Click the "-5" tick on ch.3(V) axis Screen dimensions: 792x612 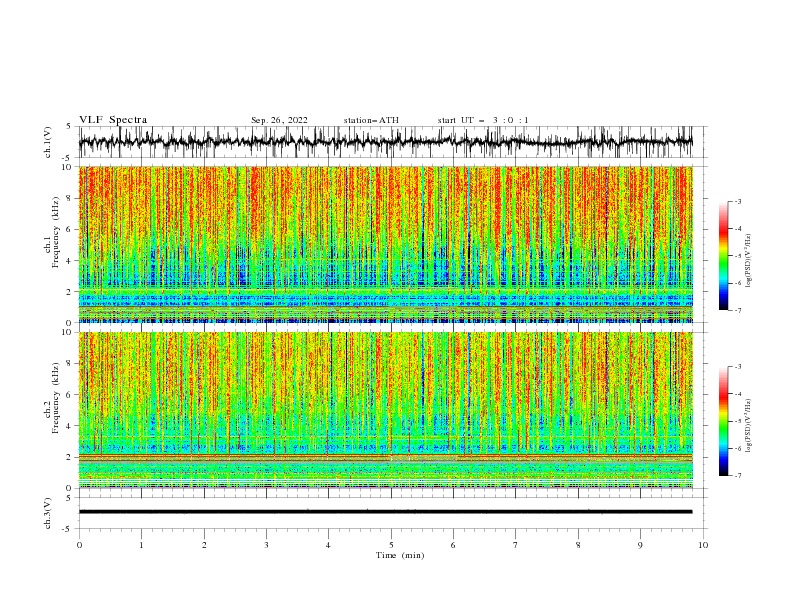68,529
